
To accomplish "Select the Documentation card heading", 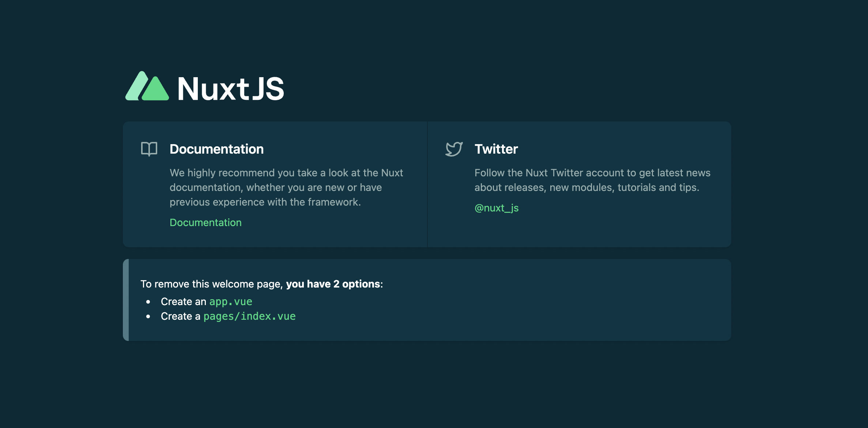I will 216,149.
